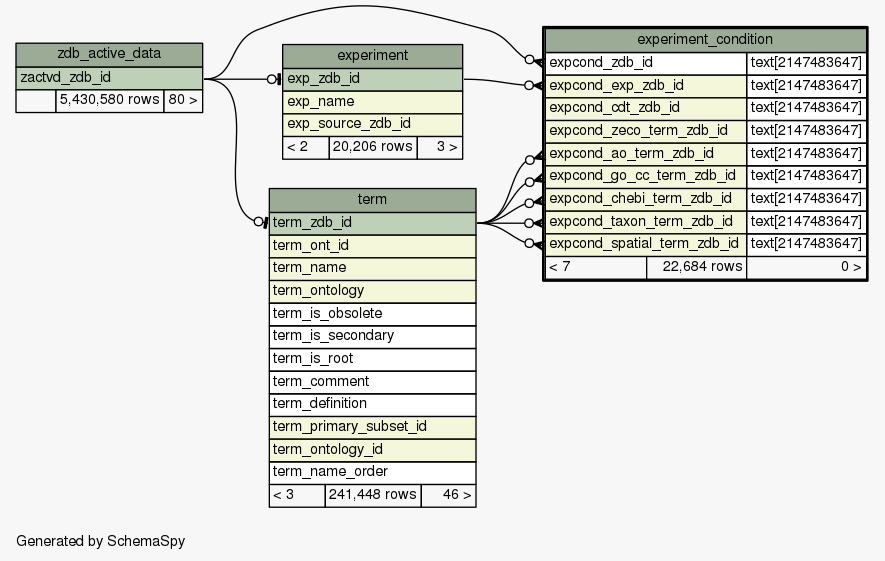Select the experiment_condition table title

click(x=704, y=40)
